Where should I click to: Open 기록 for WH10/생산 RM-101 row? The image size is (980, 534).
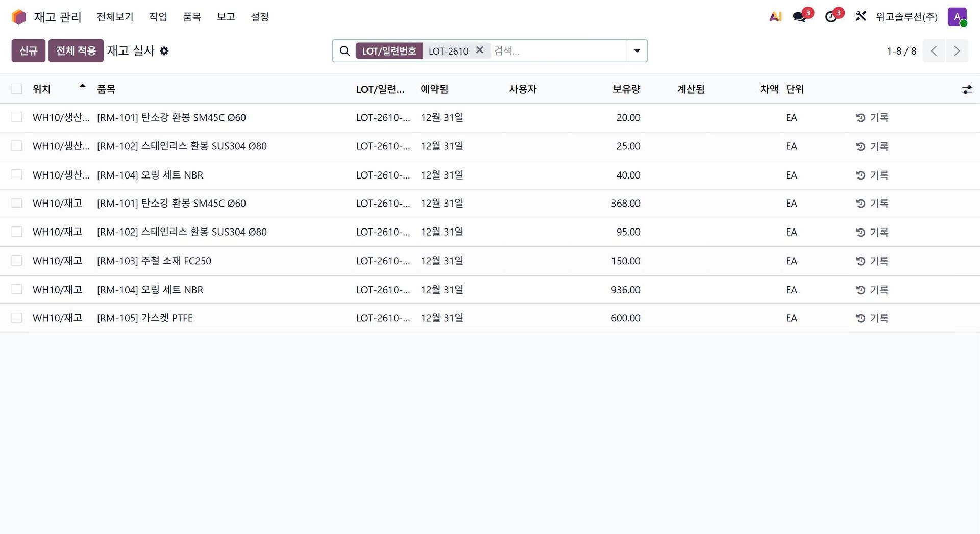click(872, 118)
